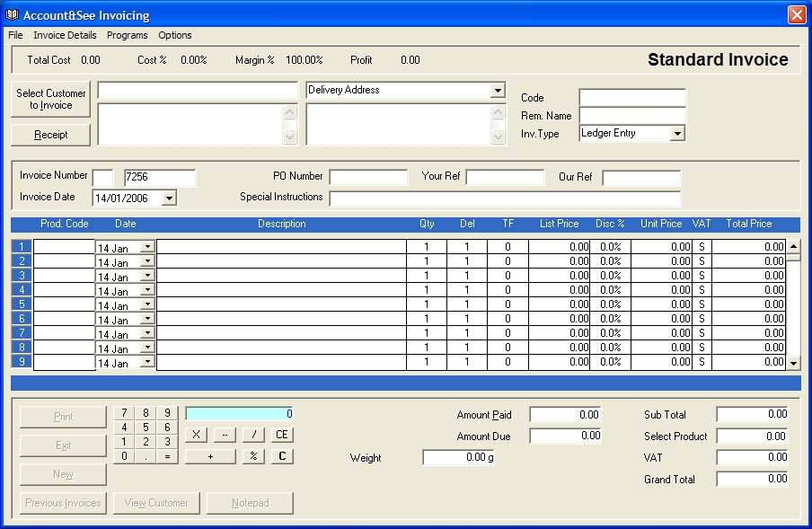Click calculator digit 9
This screenshot has width=812, height=529.
(167, 413)
